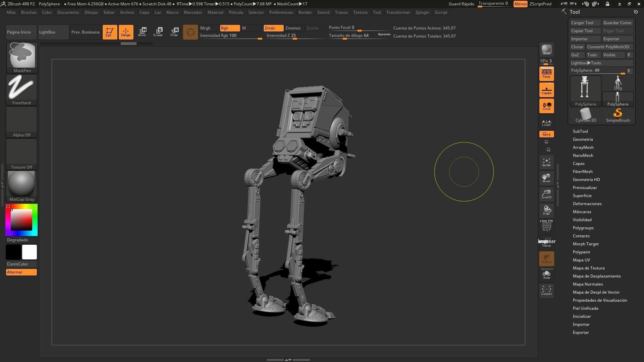Click the gizmo 3D circle icon
The width and height of the screenshot is (644, 362).
point(191,32)
